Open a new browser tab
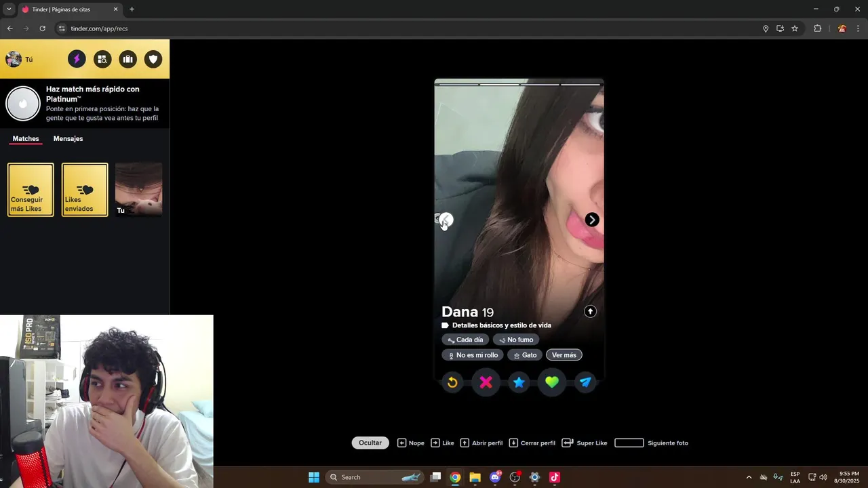The width and height of the screenshot is (868, 488). coord(132,9)
